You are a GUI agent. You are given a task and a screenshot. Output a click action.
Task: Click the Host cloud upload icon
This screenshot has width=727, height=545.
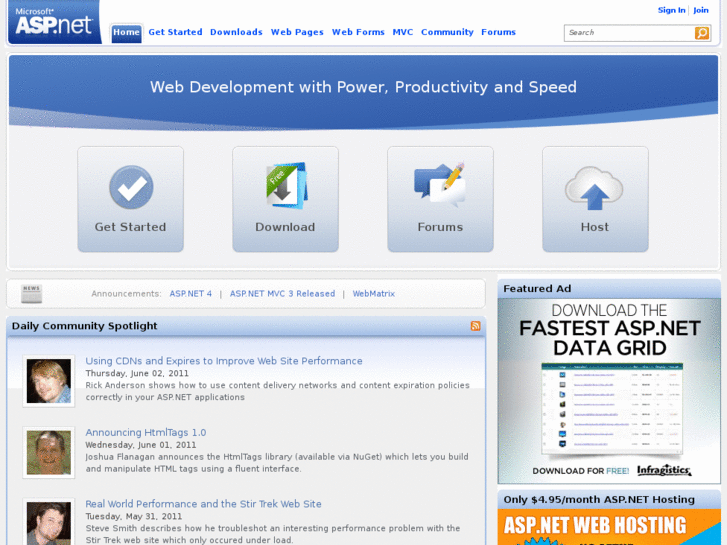[594, 188]
